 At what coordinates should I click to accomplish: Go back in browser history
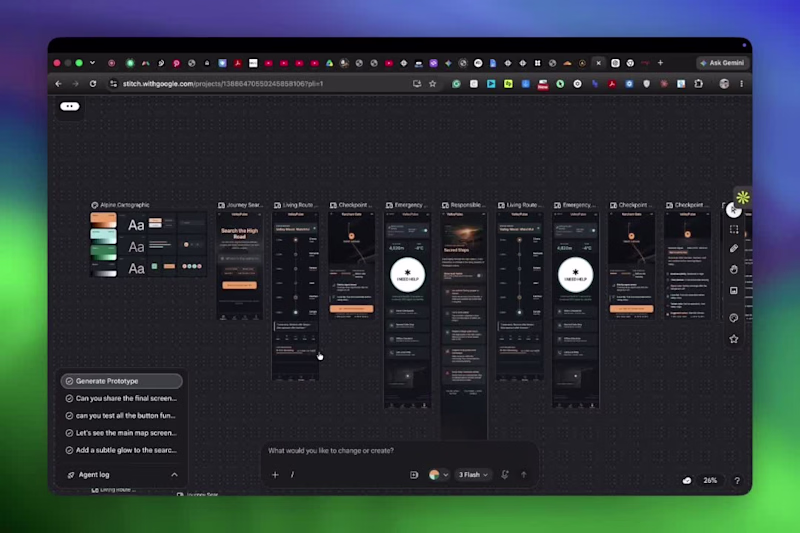[x=58, y=84]
